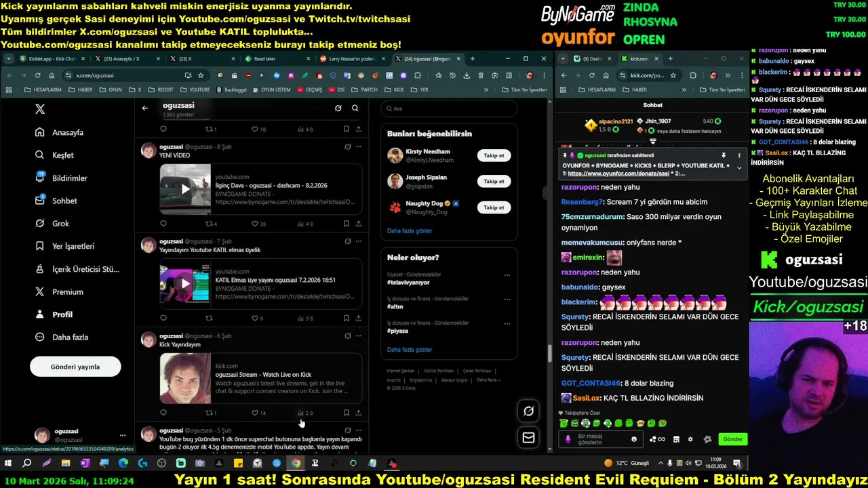The width and height of the screenshot is (868, 488).
Task: Bookmark the Yayındayım Youtube KATIL post
Action: click(346, 318)
